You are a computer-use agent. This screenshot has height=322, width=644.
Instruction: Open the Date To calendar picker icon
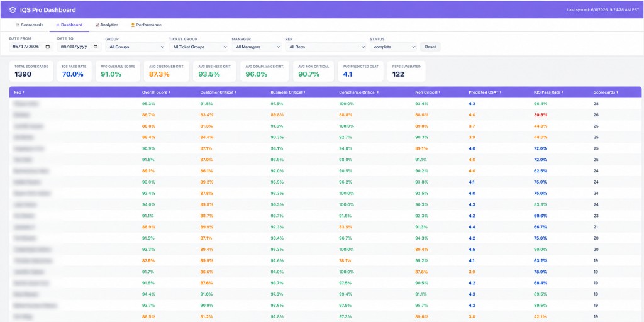point(96,47)
